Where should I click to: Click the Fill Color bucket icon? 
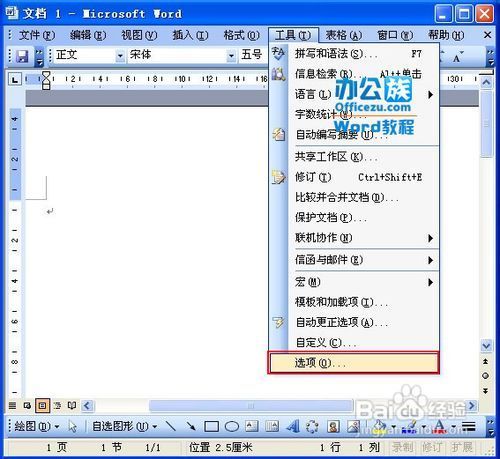coord(379,426)
